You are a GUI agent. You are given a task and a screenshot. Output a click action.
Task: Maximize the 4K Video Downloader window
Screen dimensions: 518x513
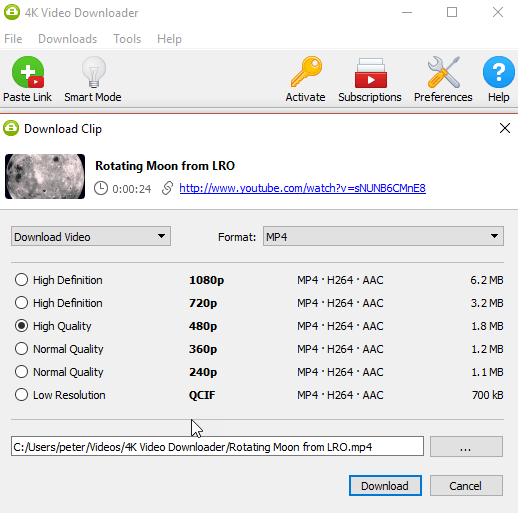point(452,12)
